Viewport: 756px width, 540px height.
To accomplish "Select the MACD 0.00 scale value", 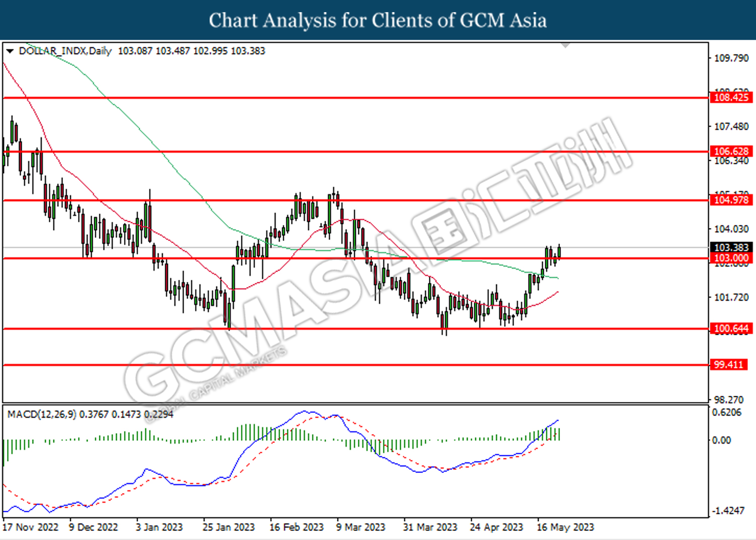I will (x=721, y=440).
